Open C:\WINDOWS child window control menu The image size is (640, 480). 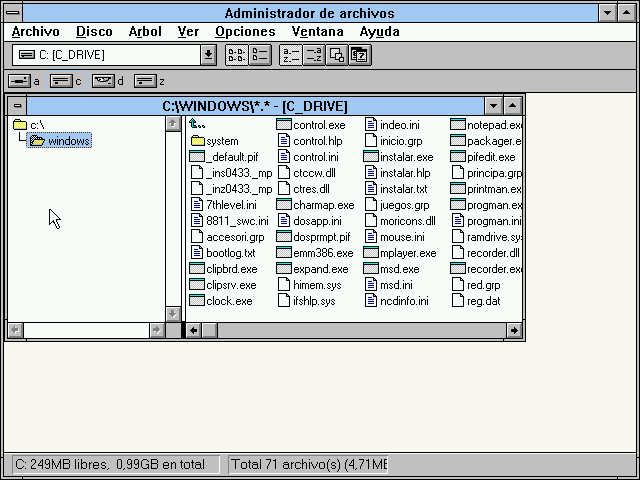(x=17, y=106)
